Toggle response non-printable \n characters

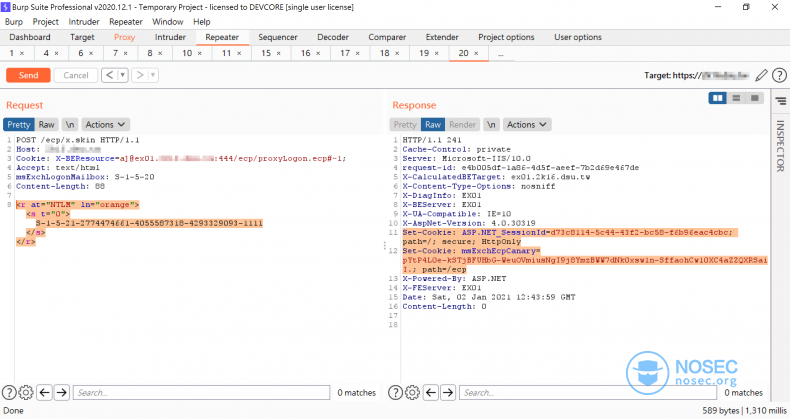[x=491, y=124]
